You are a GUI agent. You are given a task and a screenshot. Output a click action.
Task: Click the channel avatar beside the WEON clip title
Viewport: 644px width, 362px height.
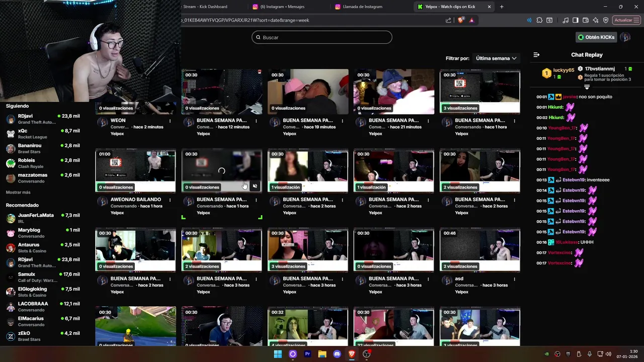[x=102, y=122]
